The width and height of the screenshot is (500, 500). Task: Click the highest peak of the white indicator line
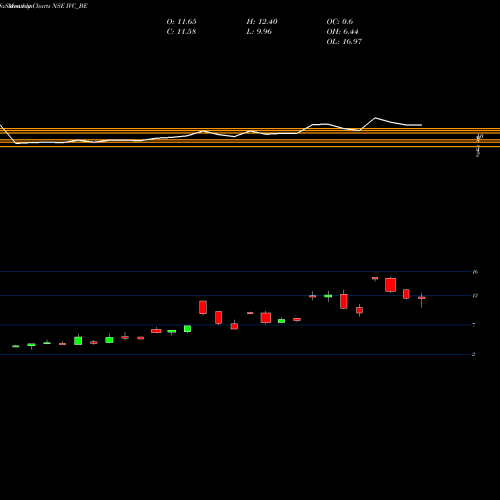pyautogui.click(x=375, y=118)
